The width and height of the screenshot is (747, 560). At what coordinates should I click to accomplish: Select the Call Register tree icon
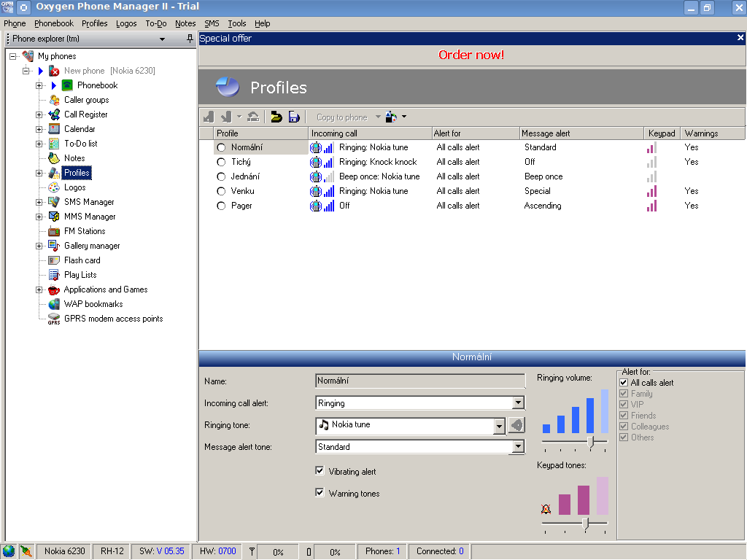coord(54,114)
